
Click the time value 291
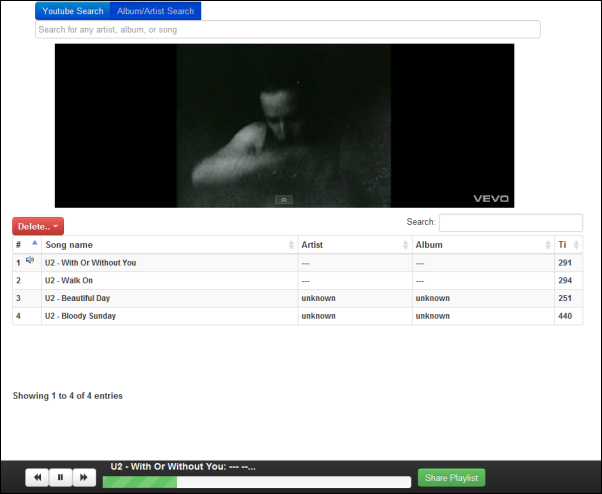click(x=565, y=263)
